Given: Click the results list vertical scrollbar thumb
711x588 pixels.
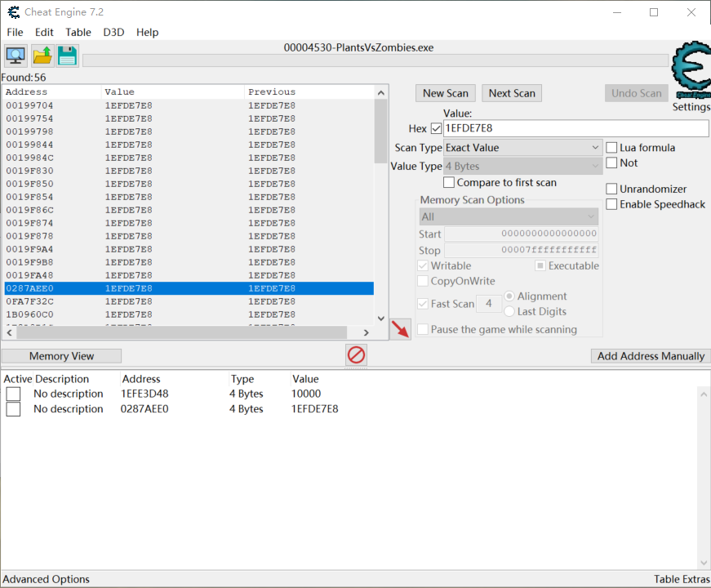Looking at the screenshot, I should click(381, 131).
